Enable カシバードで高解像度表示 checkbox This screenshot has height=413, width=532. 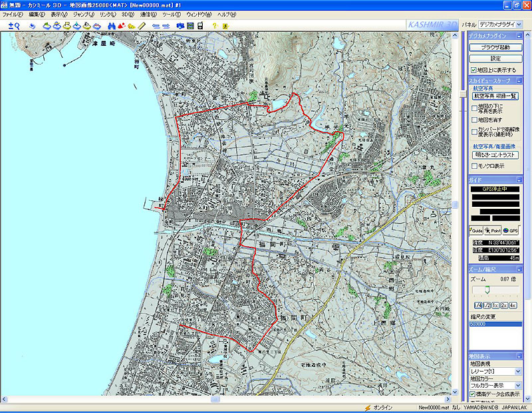coord(474,132)
